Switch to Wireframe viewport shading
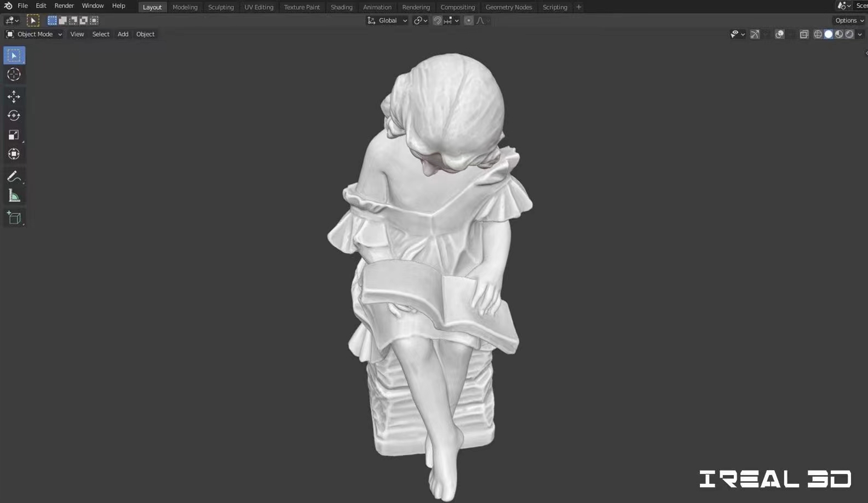The width and height of the screenshot is (868, 503). tap(818, 34)
